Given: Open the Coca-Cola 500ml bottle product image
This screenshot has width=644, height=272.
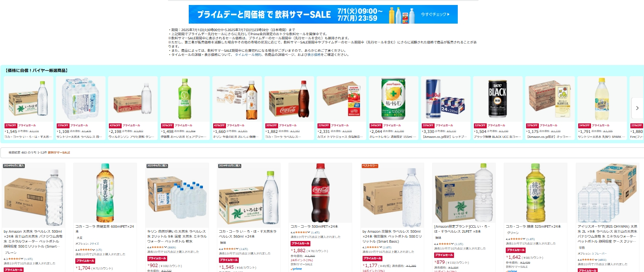Looking at the screenshot, I should coord(320,193).
